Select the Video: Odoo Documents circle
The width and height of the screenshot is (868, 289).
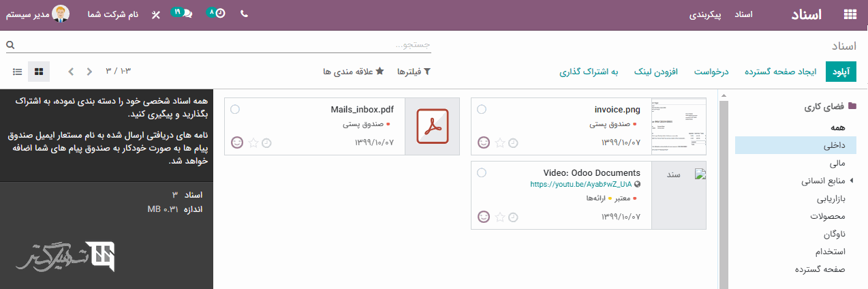point(482,173)
